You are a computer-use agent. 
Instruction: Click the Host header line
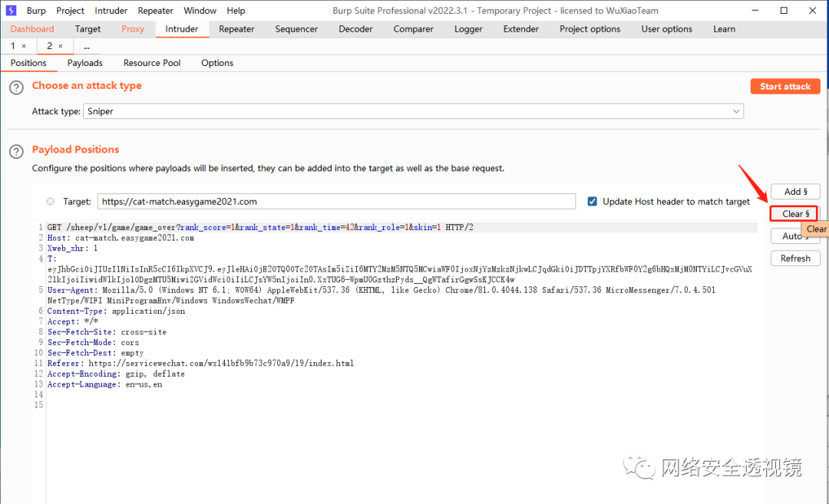[x=121, y=238]
